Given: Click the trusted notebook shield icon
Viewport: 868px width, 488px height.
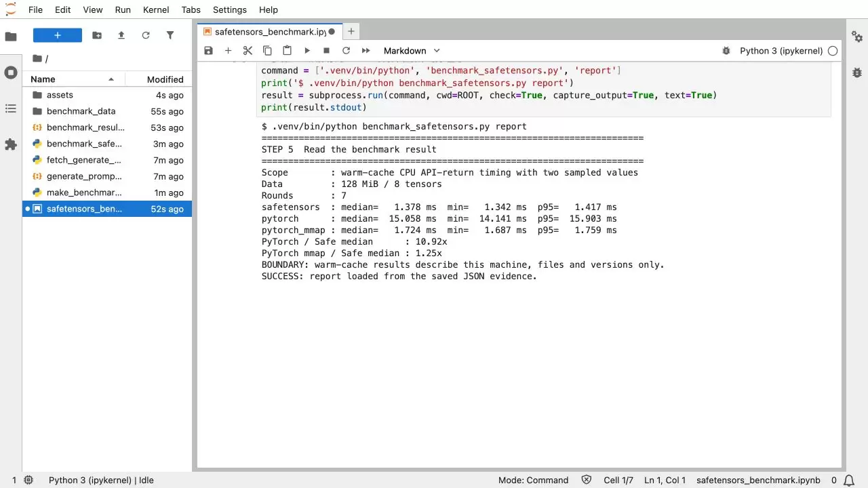Looking at the screenshot, I should tap(587, 480).
